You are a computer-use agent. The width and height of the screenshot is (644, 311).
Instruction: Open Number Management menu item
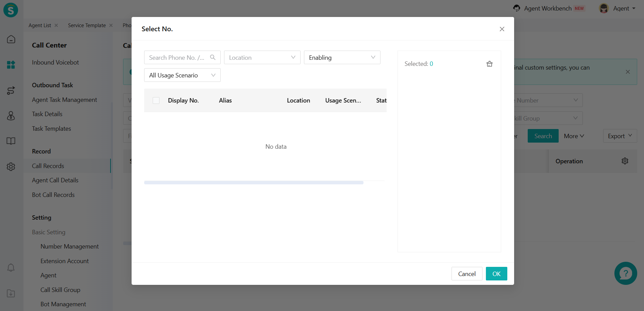point(70,246)
